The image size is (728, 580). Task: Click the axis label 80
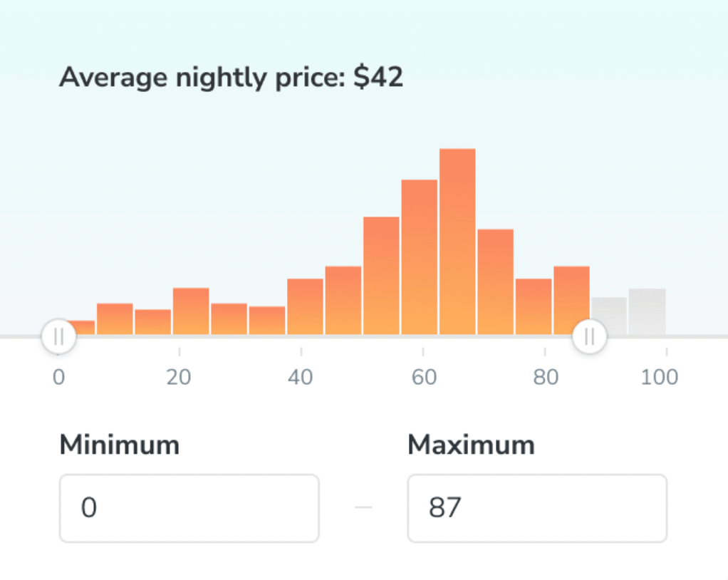coord(545,377)
